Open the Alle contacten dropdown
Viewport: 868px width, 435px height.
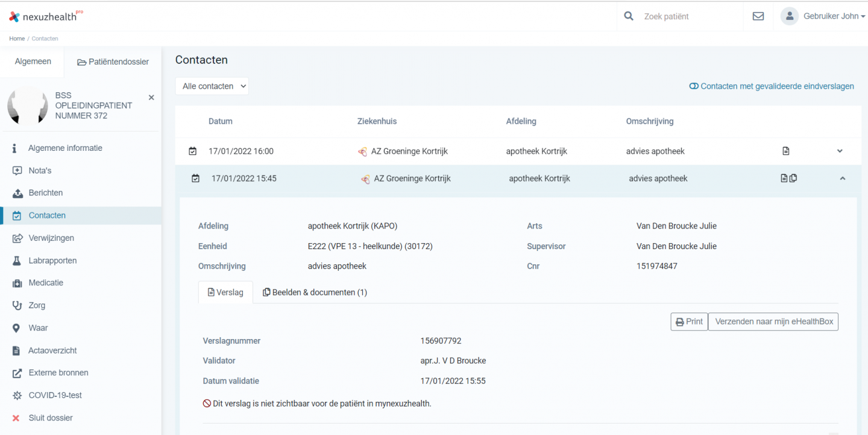(x=212, y=86)
